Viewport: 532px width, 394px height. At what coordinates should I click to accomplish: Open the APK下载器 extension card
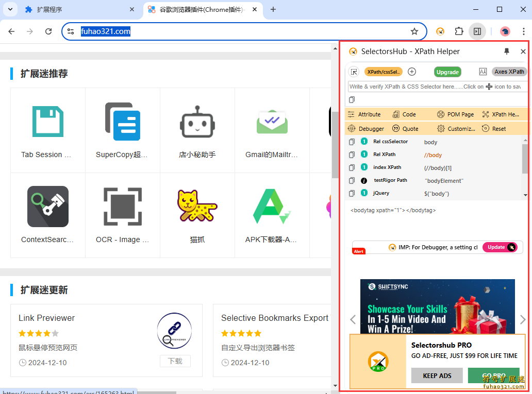pos(272,215)
